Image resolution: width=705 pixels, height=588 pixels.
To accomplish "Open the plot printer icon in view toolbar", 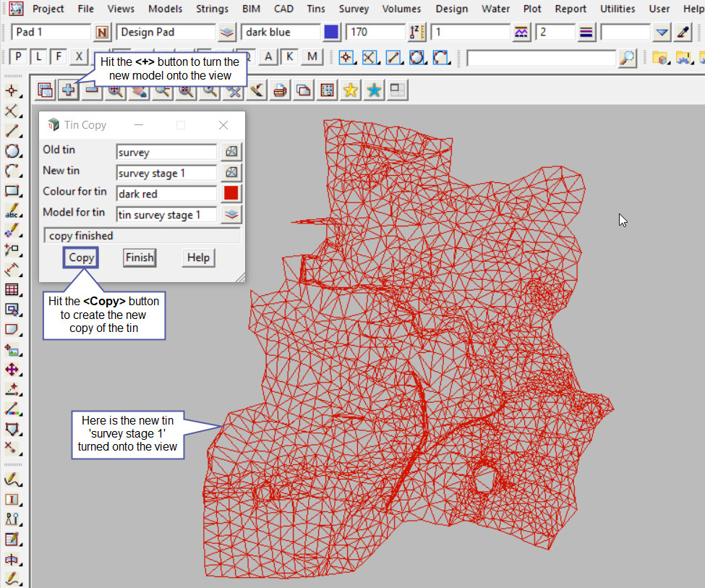I will [x=281, y=90].
